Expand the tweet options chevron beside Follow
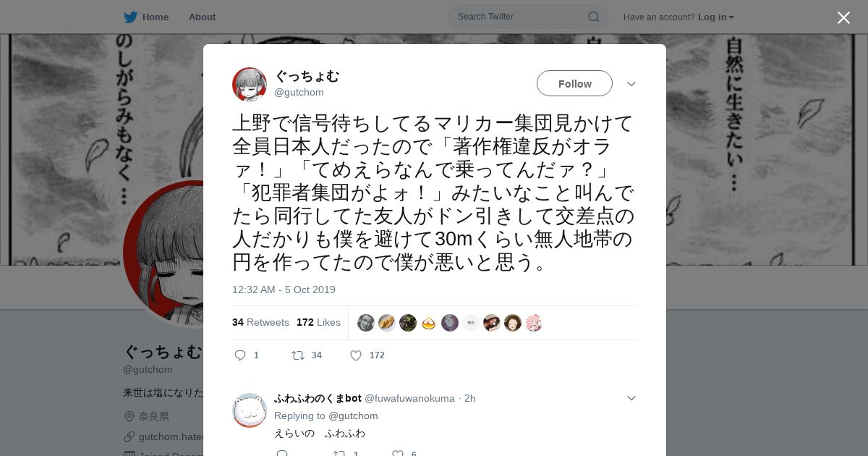The image size is (868, 456). [631, 84]
